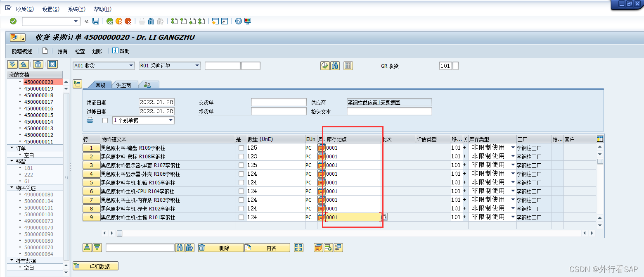Switch to the 供应商 tab
Screen dimensions: 644x277
pyautogui.click(x=124, y=85)
